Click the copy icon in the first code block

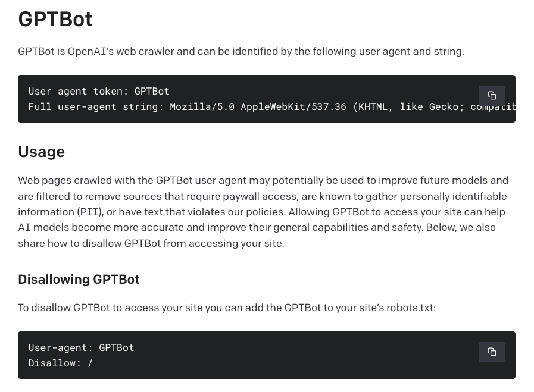point(492,95)
